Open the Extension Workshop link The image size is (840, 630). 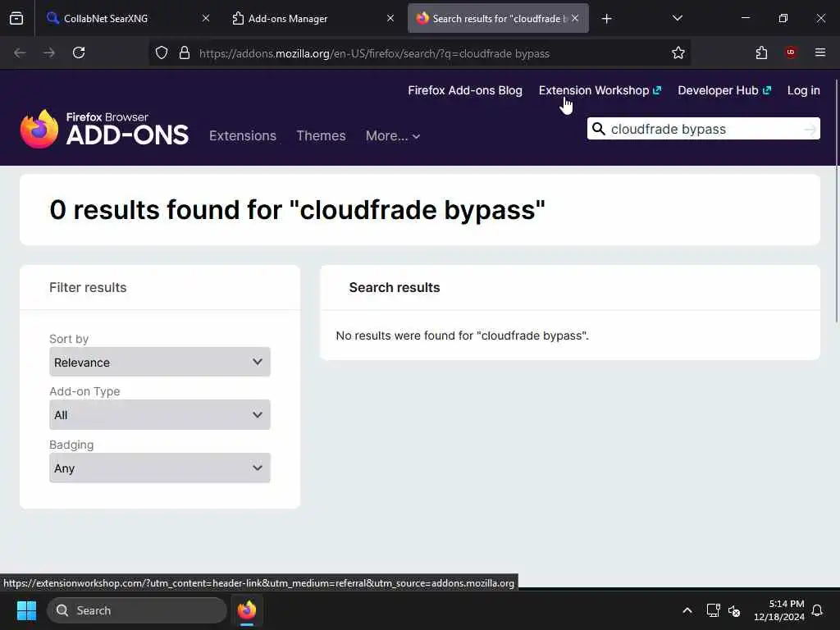[600, 90]
